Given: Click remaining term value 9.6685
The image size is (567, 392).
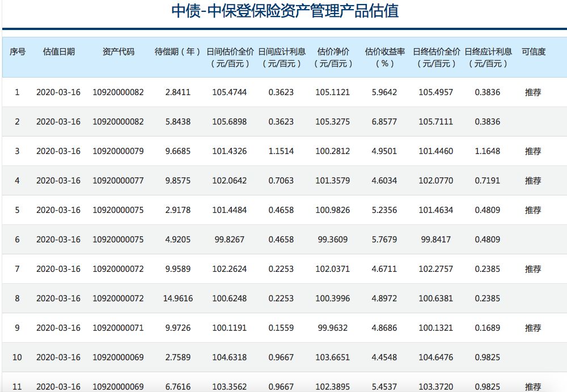Looking at the screenshot, I should point(178,151).
